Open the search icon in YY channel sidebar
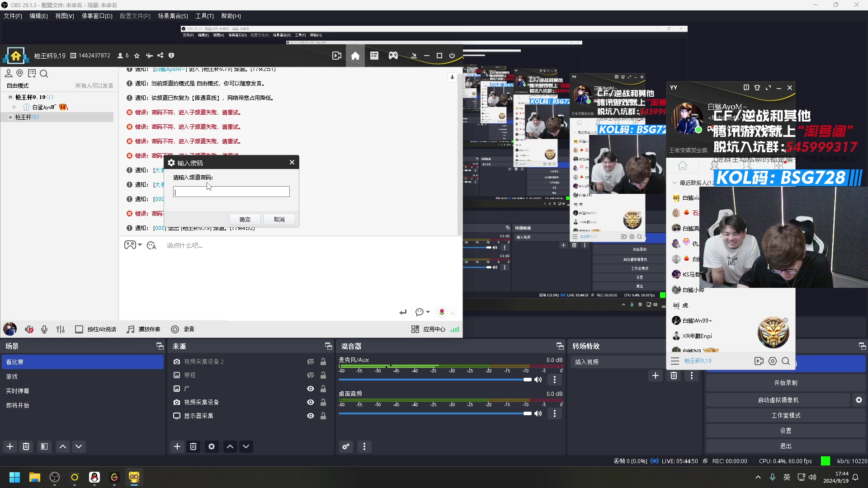This screenshot has width=868, height=488. 44,74
